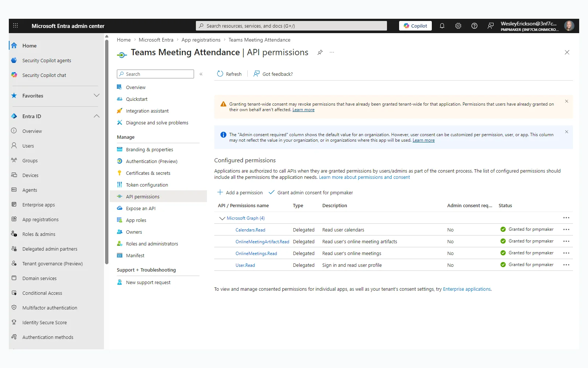
Task: Click Microsoft Entra in the breadcrumb
Action: pos(156,40)
